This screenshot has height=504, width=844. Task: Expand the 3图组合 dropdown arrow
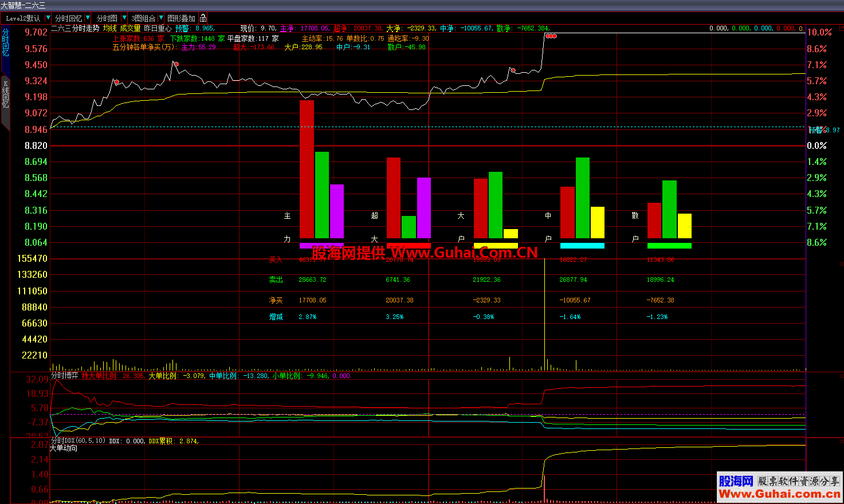point(161,18)
